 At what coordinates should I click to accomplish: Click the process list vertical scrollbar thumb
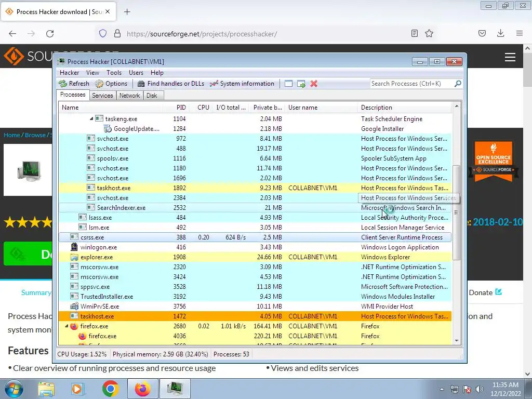point(457,212)
